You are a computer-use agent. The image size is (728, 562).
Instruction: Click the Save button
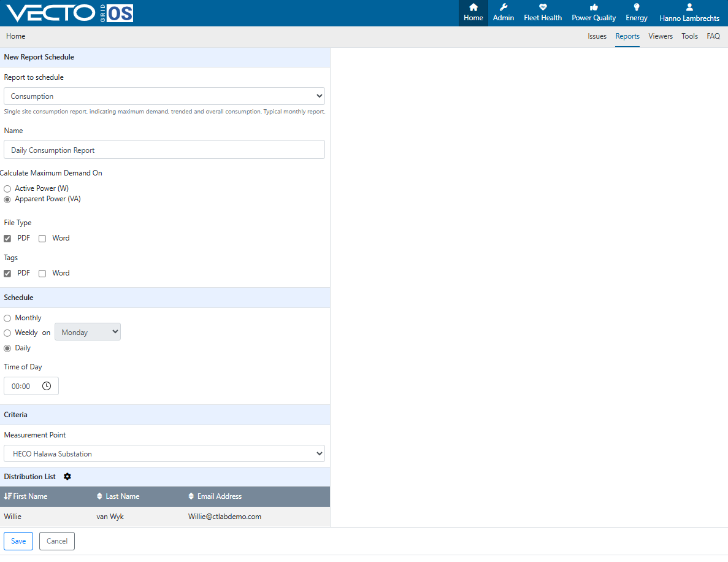tap(18, 541)
